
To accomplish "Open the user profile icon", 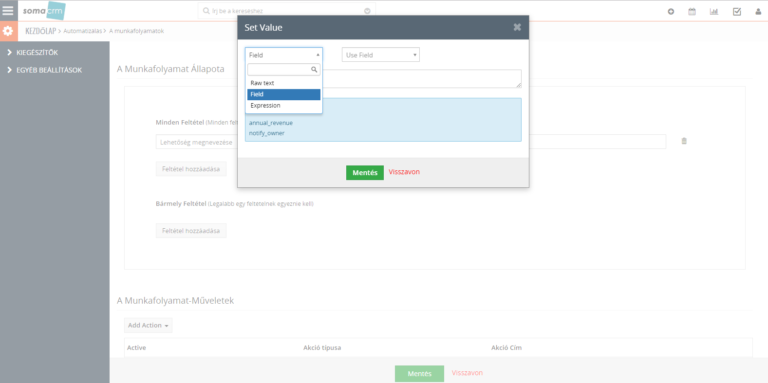I will (758, 12).
